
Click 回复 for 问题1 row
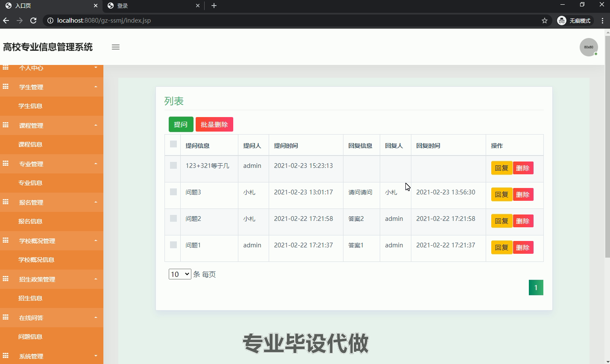(x=501, y=247)
